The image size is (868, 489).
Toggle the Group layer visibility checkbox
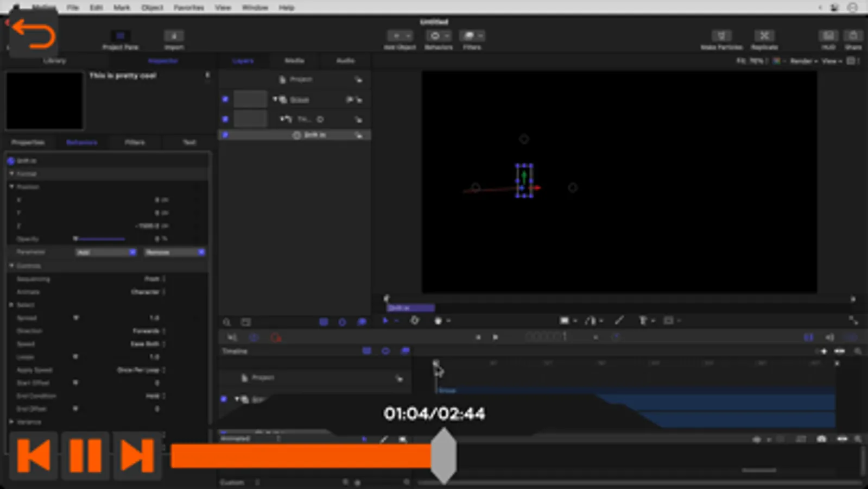tap(225, 99)
